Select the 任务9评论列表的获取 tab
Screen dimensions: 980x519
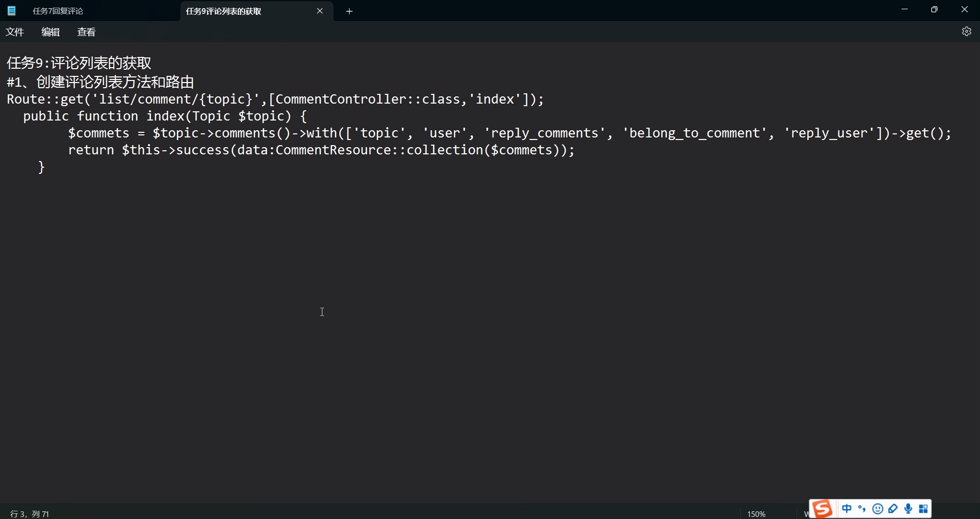point(223,11)
